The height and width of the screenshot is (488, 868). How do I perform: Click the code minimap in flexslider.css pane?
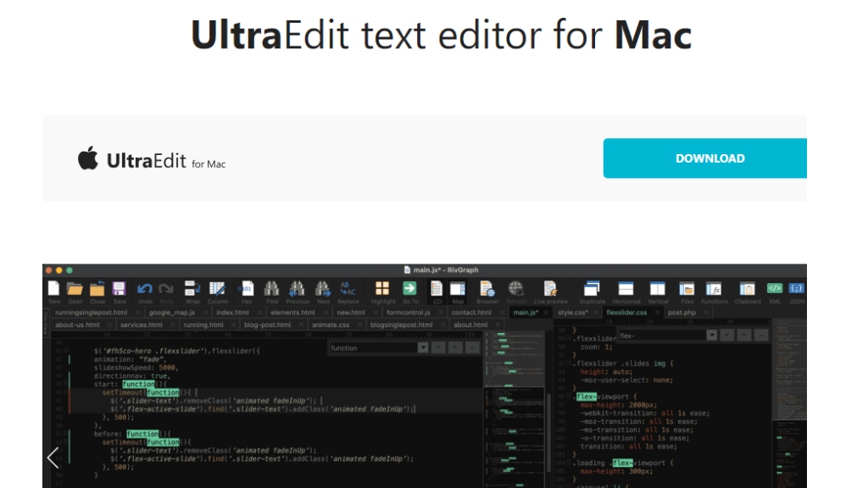tap(790, 402)
